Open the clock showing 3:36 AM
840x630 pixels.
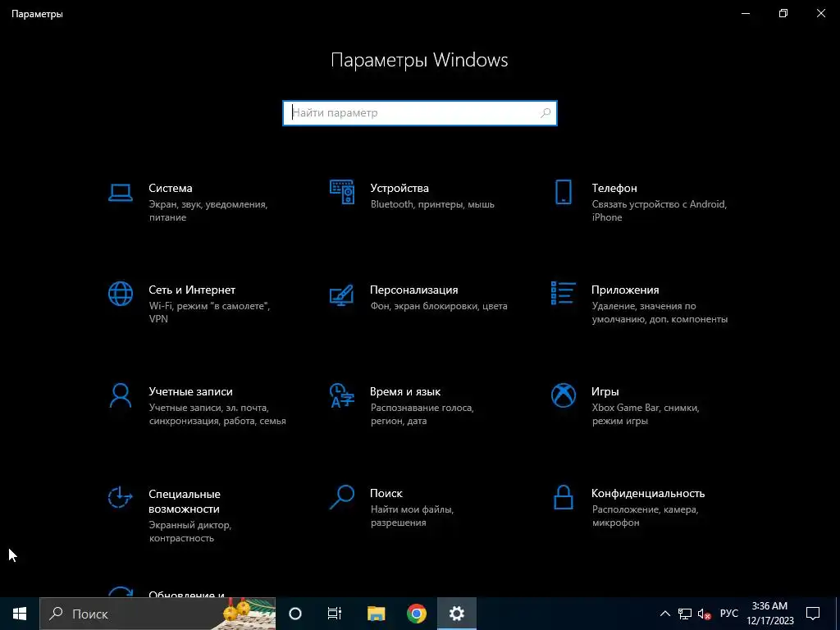click(770, 614)
